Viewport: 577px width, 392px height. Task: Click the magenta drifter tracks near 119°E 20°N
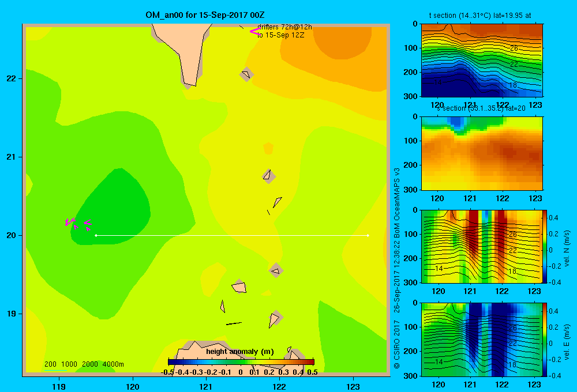(78, 223)
